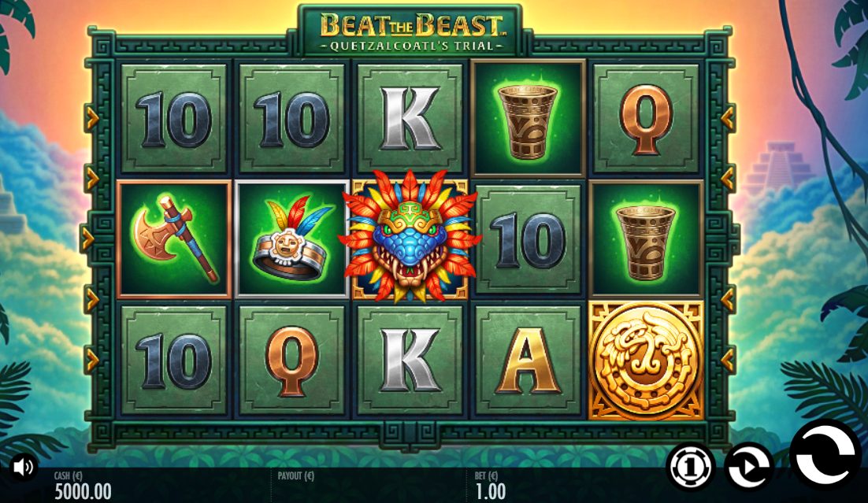Click the Beat the Beast title logo
Screen dimensions: 868x503
(x=410, y=31)
